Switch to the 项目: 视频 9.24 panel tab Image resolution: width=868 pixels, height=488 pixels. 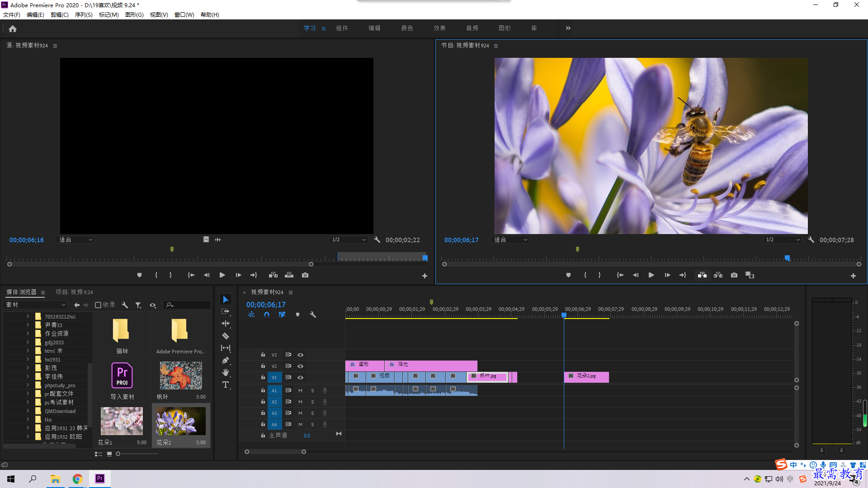pos(74,292)
